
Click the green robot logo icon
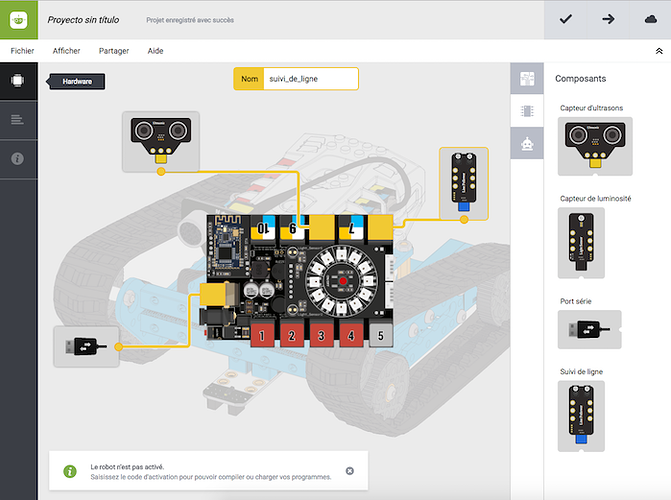point(19,20)
